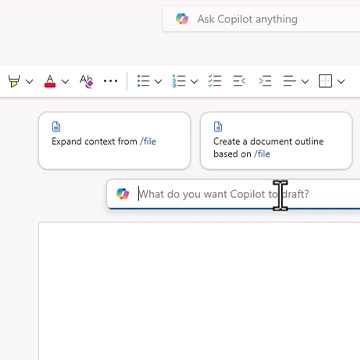360x360 pixels.
Task: Apply bulleted list formatting
Action: (x=143, y=81)
